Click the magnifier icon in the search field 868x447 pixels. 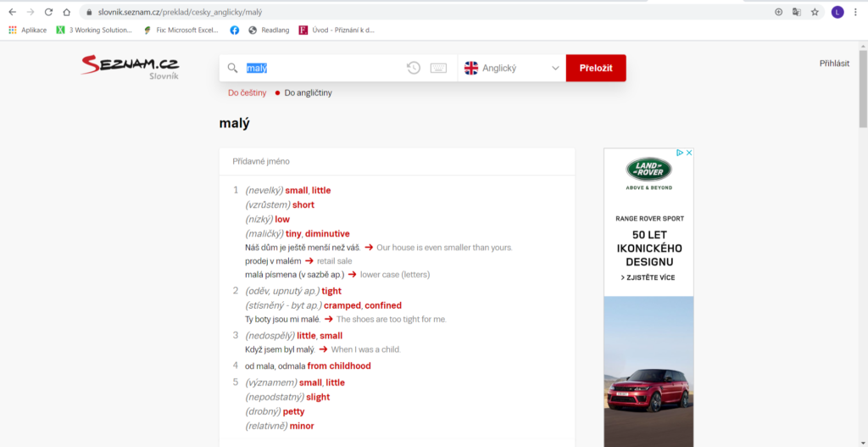pyautogui.click(x=231, y=68)
